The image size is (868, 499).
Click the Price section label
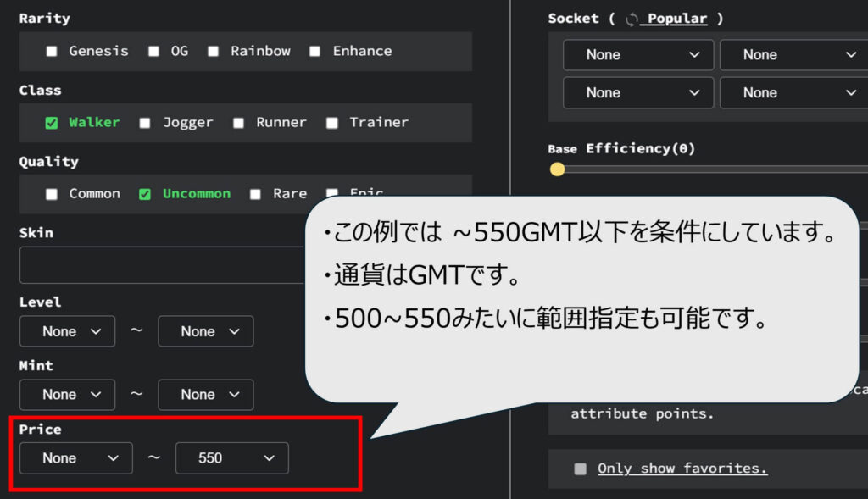click(41, 430)
